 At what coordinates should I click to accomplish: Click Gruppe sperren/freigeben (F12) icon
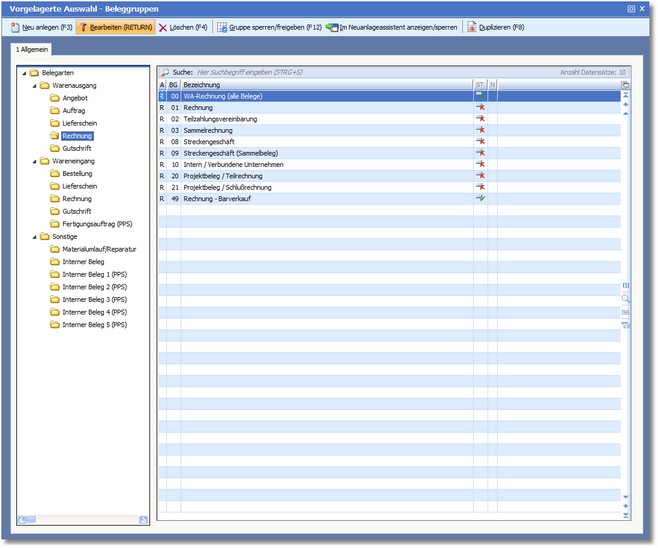[x=222, y=27]
